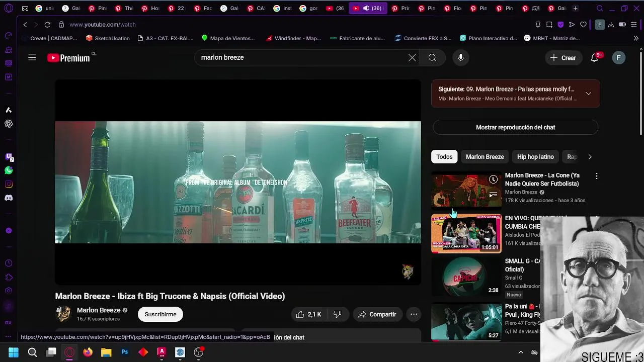This screenshot has height=362, width=644.
Task: Open the ChatGPT sidebar icon
Action: click(x=9, y=124)
